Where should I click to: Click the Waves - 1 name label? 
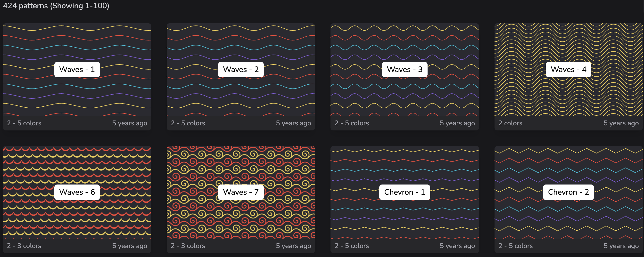point(77,69)
